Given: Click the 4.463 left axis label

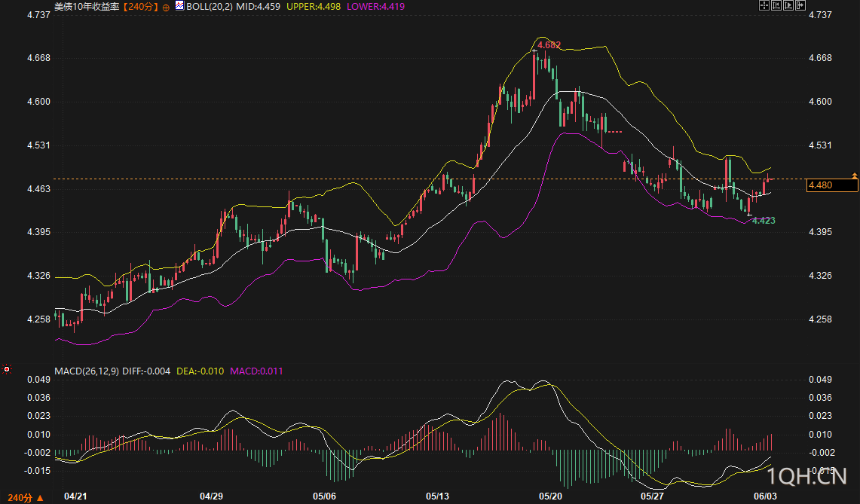Looking at the screenshot, I should 38,188.
